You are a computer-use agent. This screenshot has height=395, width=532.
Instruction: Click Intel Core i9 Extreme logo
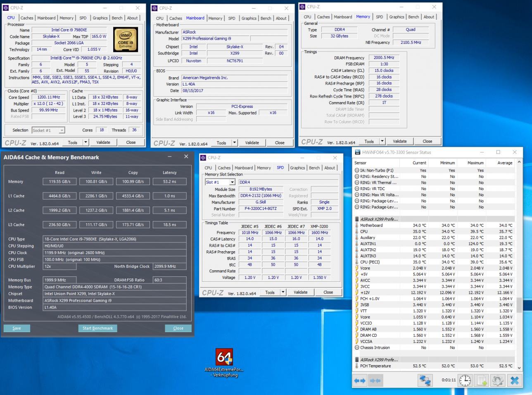[126, 40]
